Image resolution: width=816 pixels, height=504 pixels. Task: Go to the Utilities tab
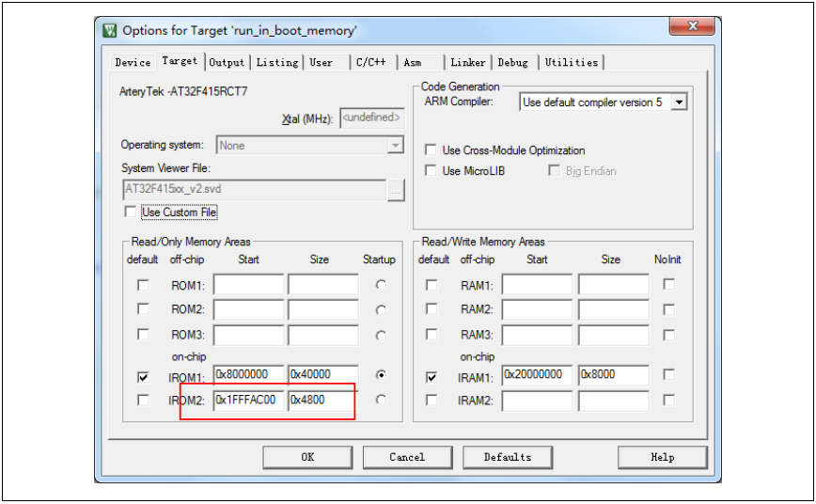click(572, 62)
